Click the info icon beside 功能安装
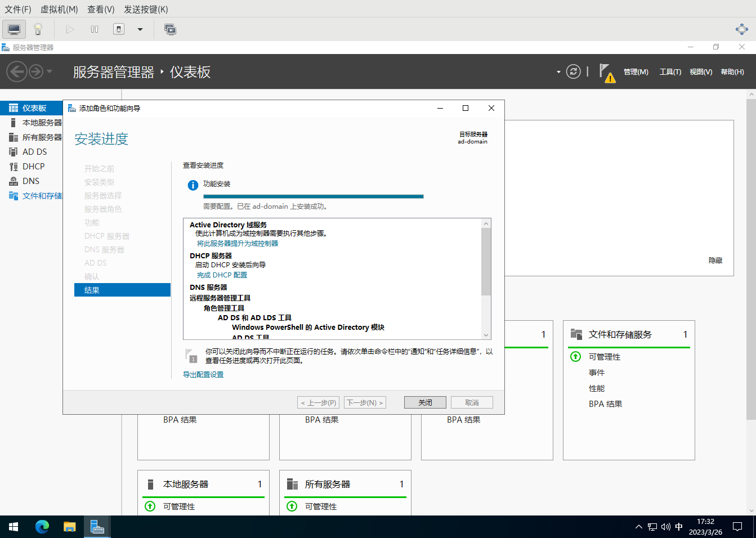The height and width of the screenshot is (538, 756). coord(193,185)
